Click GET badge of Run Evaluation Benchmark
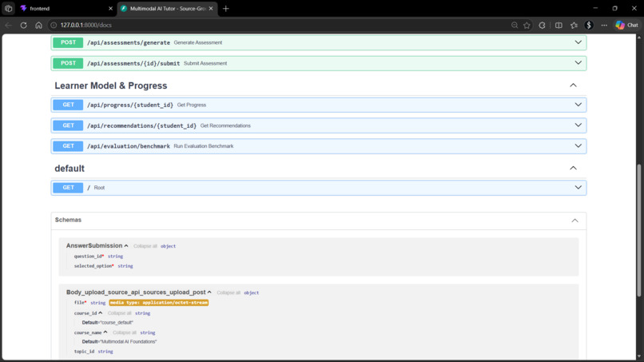Screen dimensions: 644x362 click(68, 146)
